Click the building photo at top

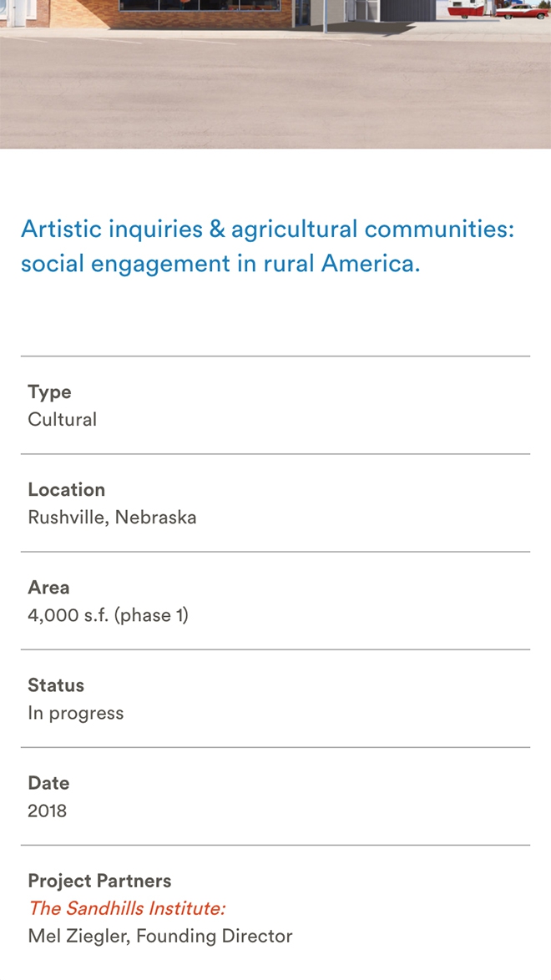click(275, 73)
